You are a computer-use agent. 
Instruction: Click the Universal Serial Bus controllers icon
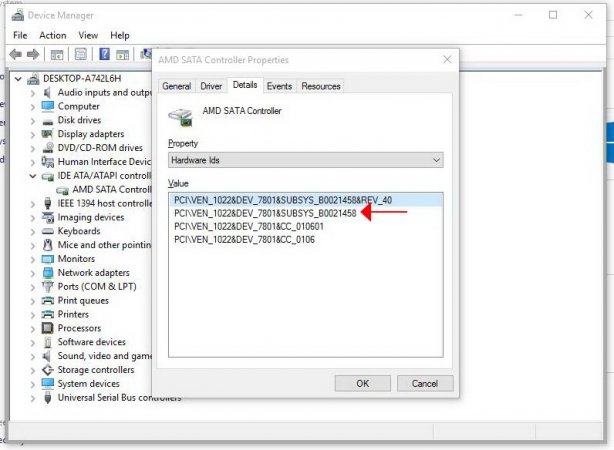pyautogui.click(x=48, y=398)
